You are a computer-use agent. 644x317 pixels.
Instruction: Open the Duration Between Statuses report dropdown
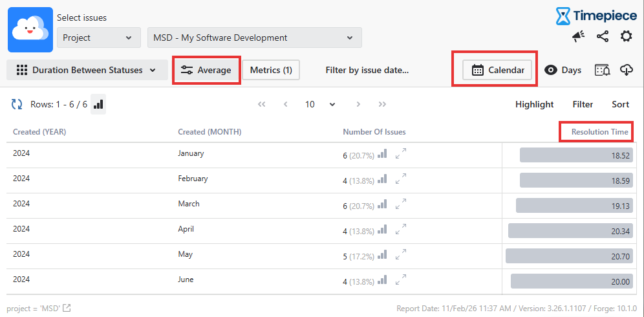[87, 70]
